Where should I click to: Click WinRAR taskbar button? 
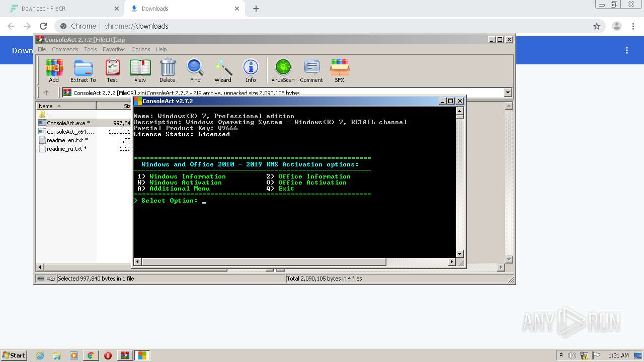(x=125, y=355)
